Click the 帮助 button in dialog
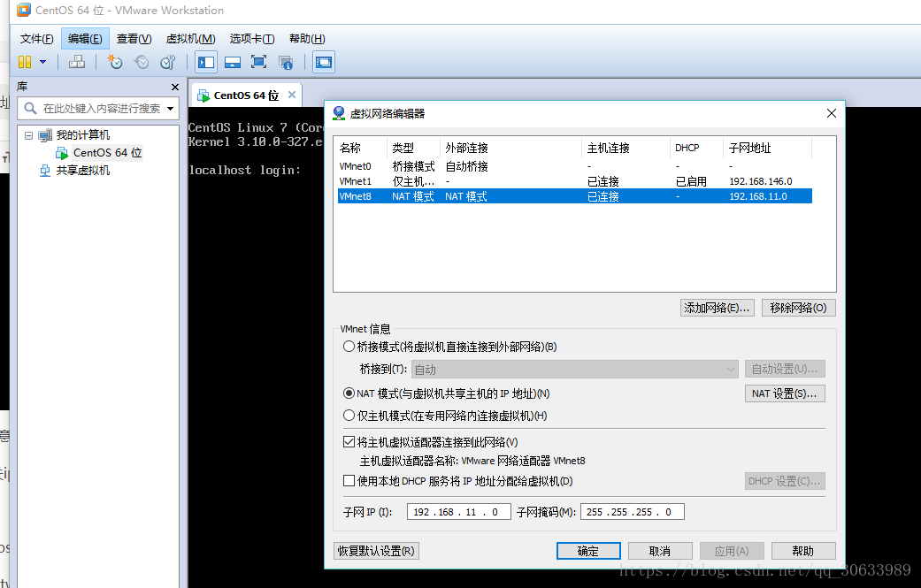 (803, 551)
